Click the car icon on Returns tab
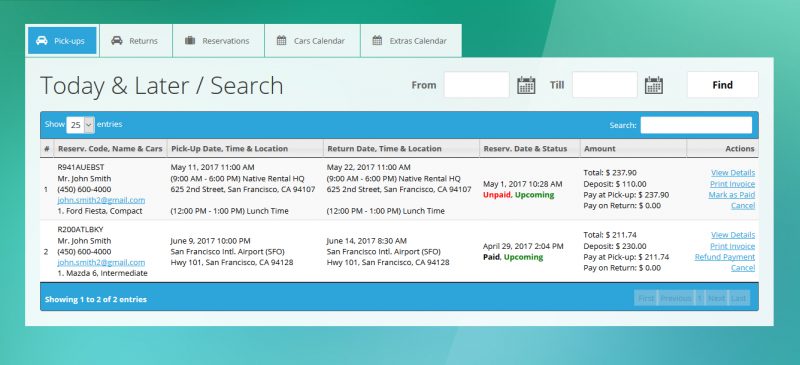This screenshot has width=800, height=365. [117, 40]
